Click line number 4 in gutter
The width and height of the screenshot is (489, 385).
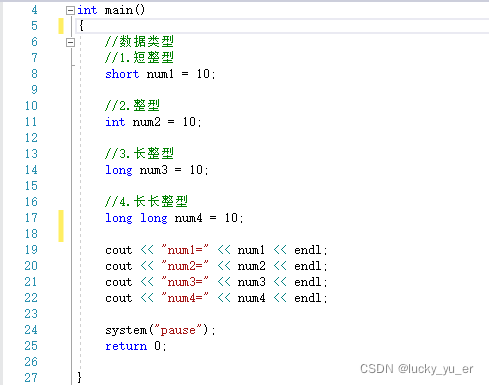[34, 10]
